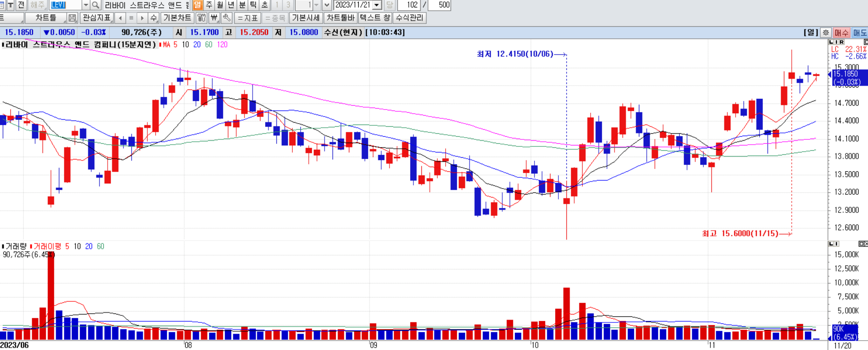Click the 거래이평 5 volume legend label

(x=49, y=246)
